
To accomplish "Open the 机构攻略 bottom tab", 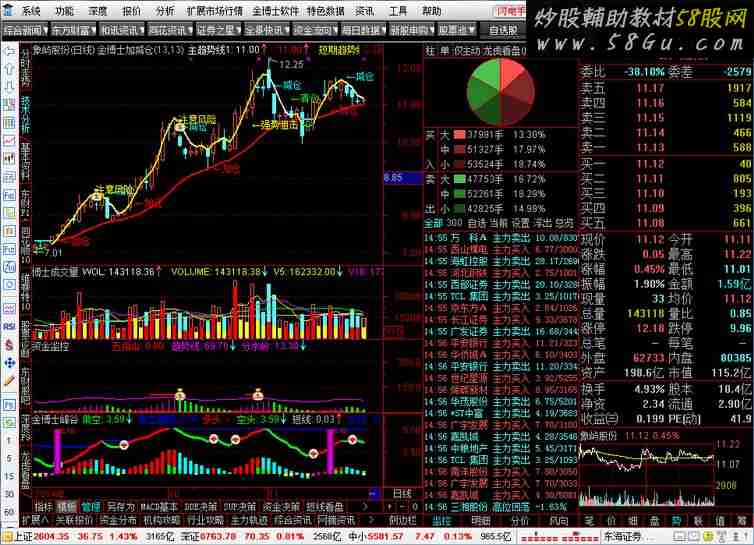I will (161, 520).
